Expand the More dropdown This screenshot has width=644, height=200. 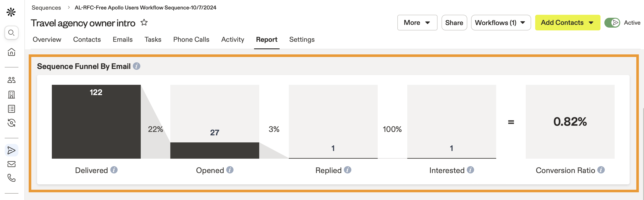tap(417, 23)
